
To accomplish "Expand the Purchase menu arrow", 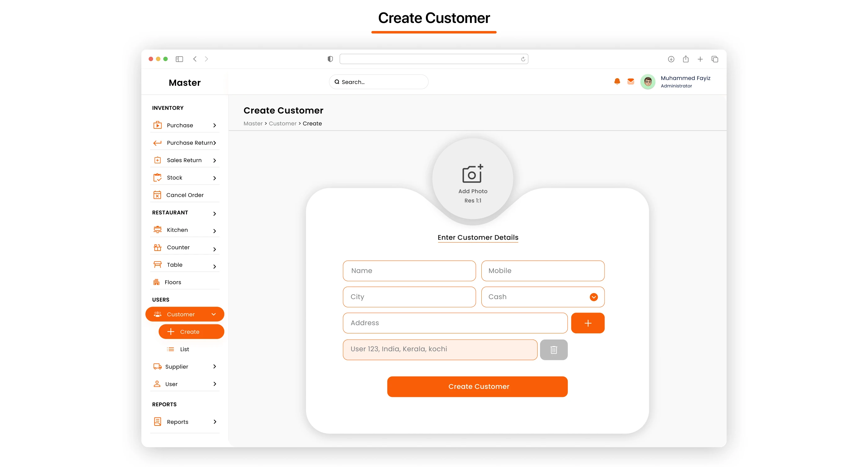I will [x=214, y=125].
